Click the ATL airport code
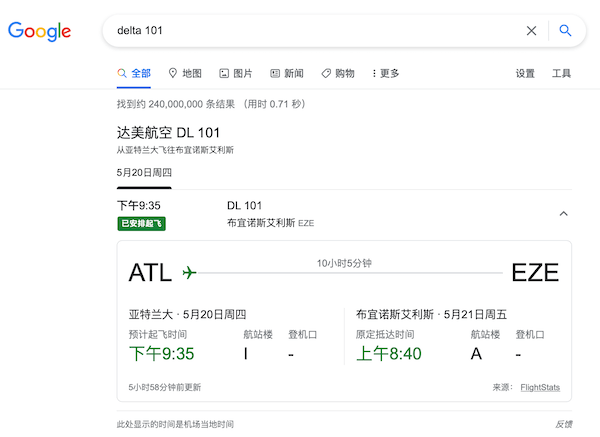The width and height of the screenshot is (600, 437). [x=150, y=272]
